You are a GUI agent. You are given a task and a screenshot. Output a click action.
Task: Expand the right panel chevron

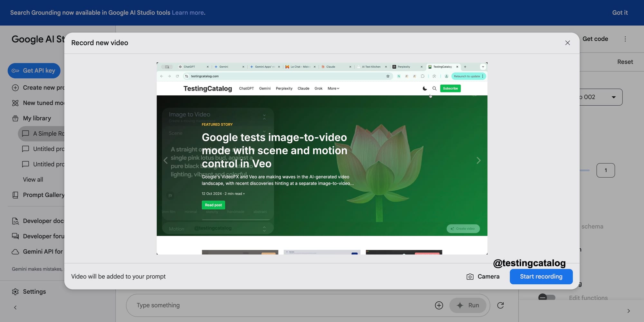[628, 311]
